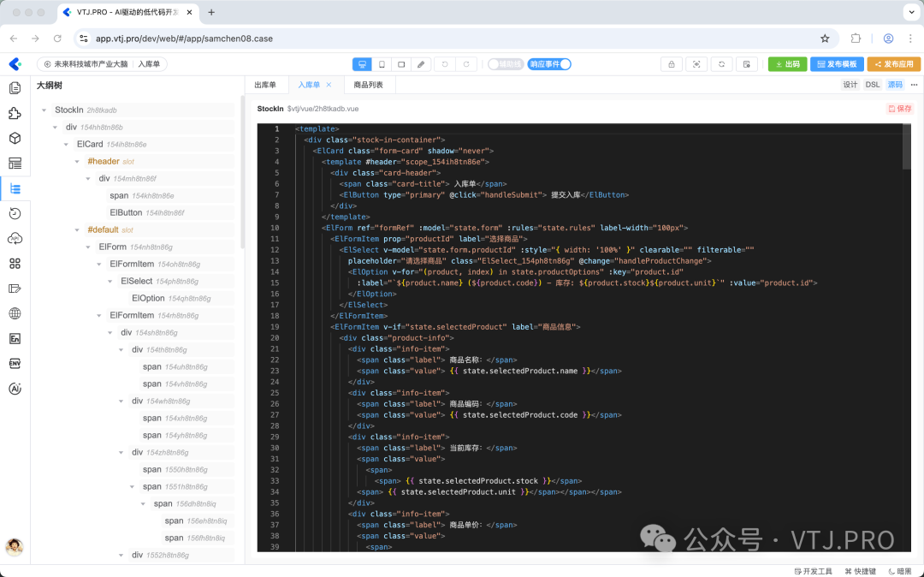Collapse the ElForm tree node
The height and width of the screenshot is (577, 924).
(x=88, y=247)
